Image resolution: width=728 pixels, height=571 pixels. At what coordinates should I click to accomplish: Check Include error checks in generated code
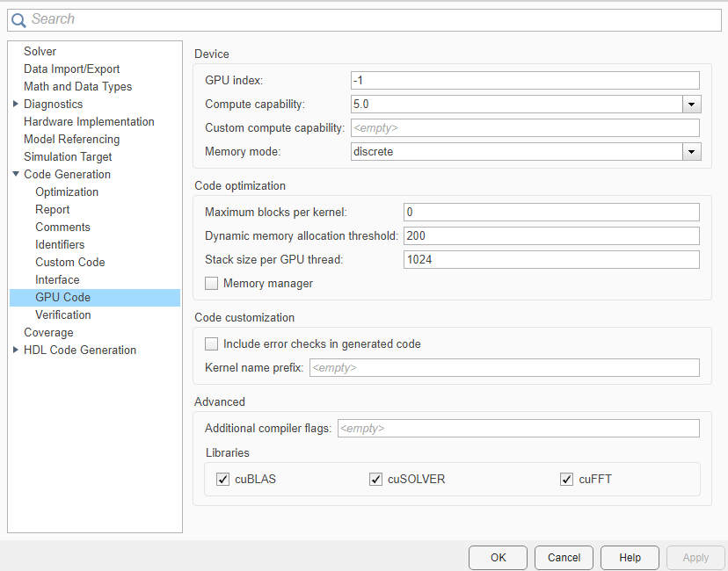click(x=211, y=344)
